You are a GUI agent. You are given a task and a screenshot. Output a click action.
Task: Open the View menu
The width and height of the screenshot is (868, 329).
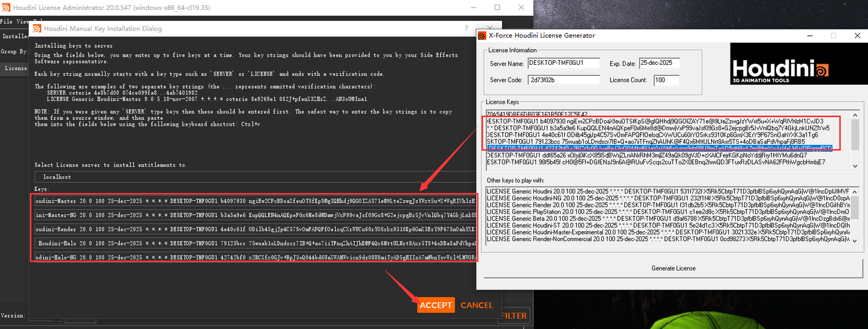click(x=22, y=21)
